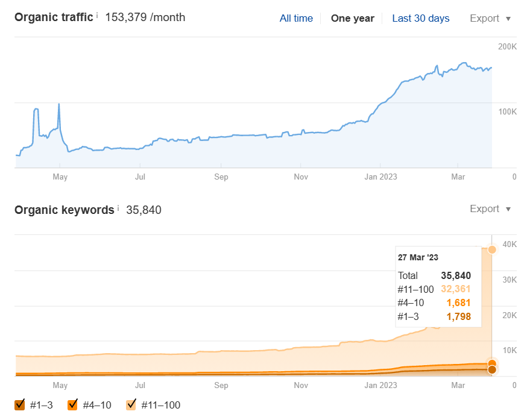Image resolution: width=530 pixels, height=420 pixels.
Task: Click the light orange Total marker dot
Action: pos(492,249)
